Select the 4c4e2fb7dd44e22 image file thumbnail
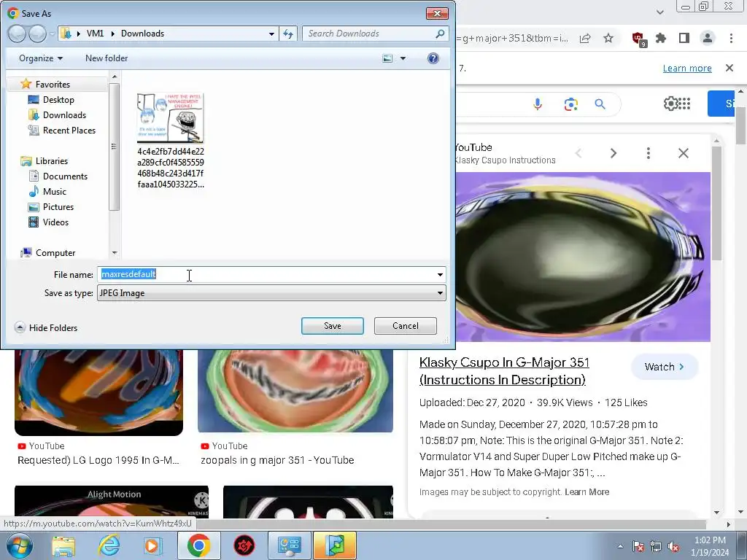Image resolution: width=747 pixels, height=560 pixels. pyautogui.click(x=170, y=118)
